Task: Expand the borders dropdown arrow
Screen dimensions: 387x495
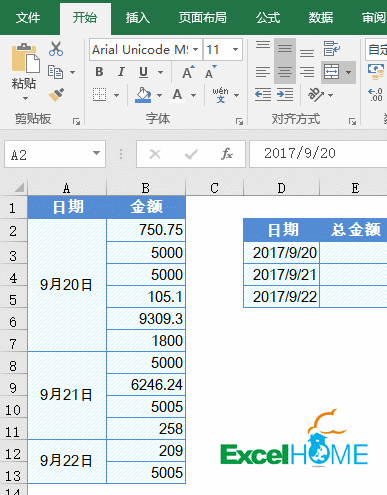Action: tap(116, 95)
